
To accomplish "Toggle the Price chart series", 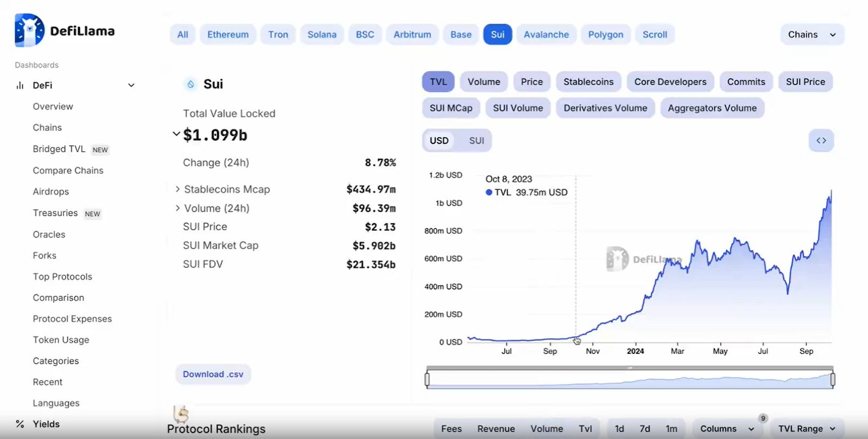I will tap(532, 82).
